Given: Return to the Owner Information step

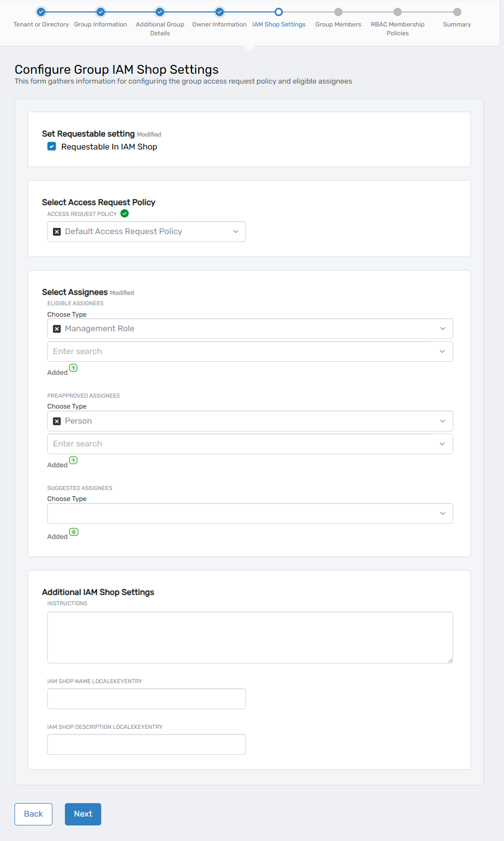Looking at the screenshot, I should [x=220, y=12].
